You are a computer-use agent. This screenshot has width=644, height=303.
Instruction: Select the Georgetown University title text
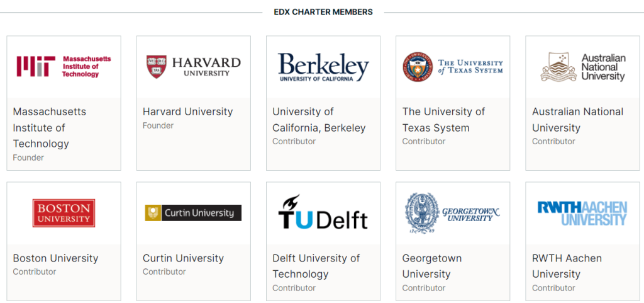pos(431,266)
